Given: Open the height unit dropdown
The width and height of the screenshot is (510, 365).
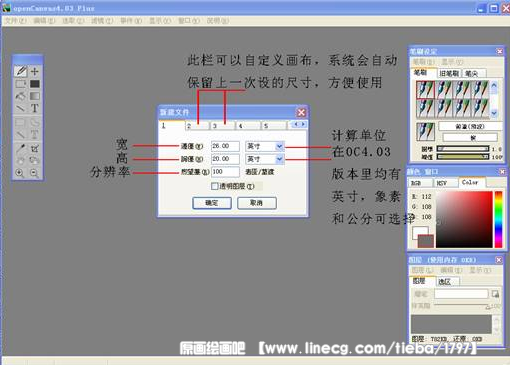Looking at the screenshot, I should (279, 159).
